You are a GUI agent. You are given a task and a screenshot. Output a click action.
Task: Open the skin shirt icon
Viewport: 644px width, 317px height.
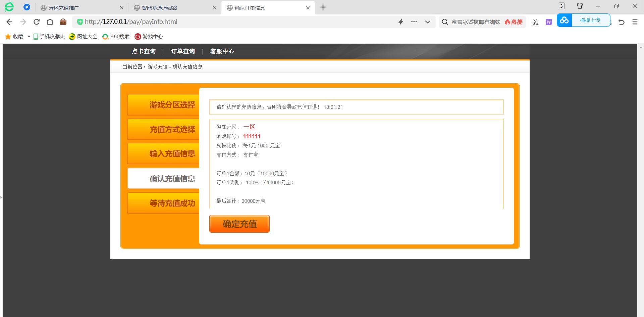pos(580,6)
